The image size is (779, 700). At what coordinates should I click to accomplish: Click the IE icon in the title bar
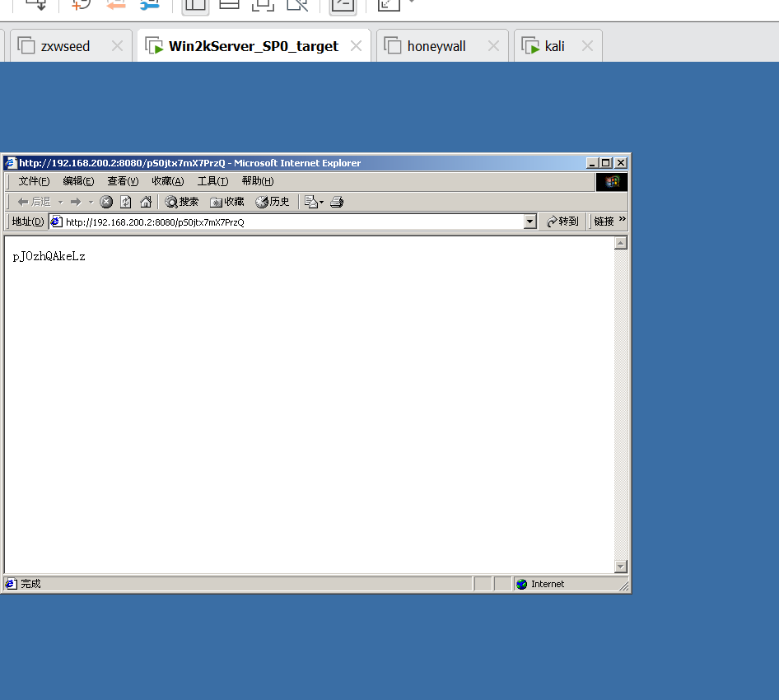click(11, 163)
